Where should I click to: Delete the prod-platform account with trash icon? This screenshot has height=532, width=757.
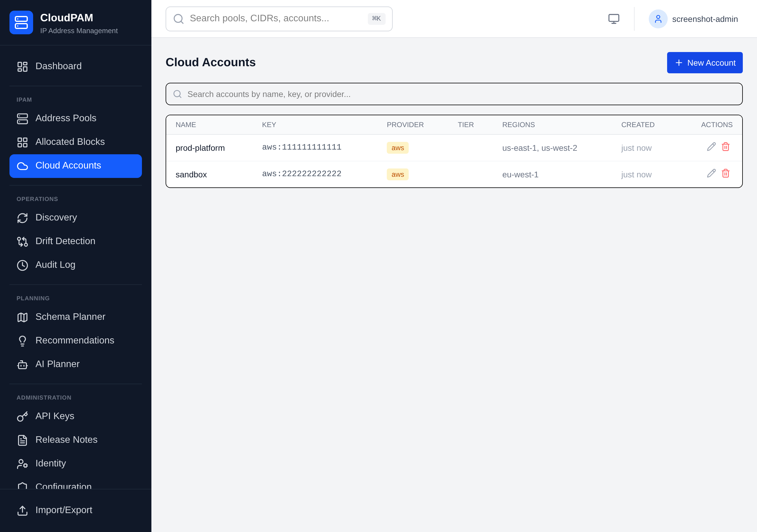(x=725, y=147)
